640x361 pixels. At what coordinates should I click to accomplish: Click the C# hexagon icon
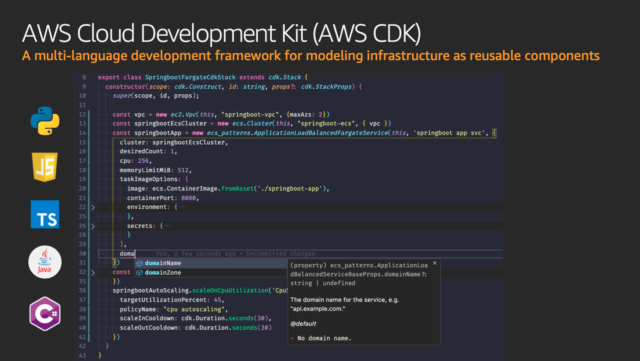pyautogui.click(x=45, y=314)
